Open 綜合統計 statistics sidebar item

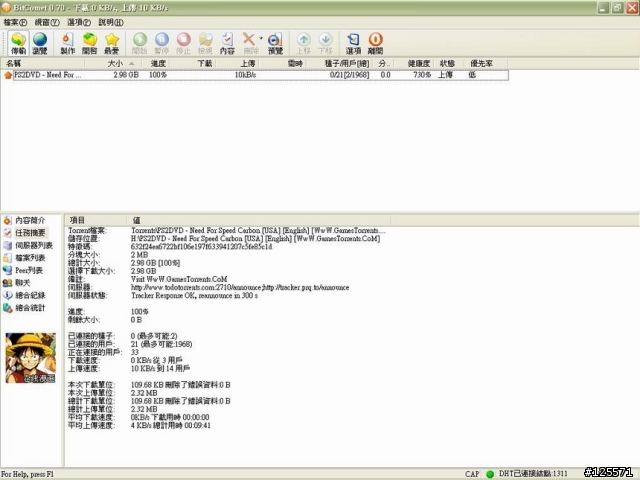tap(25, 308)
